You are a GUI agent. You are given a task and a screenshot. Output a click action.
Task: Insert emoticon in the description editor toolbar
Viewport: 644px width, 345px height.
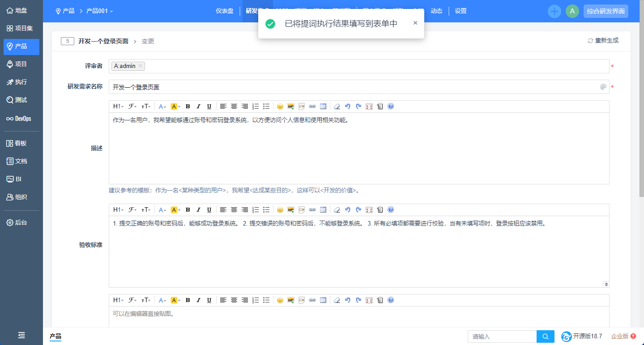pyautogui.click(x=280, y=106)
